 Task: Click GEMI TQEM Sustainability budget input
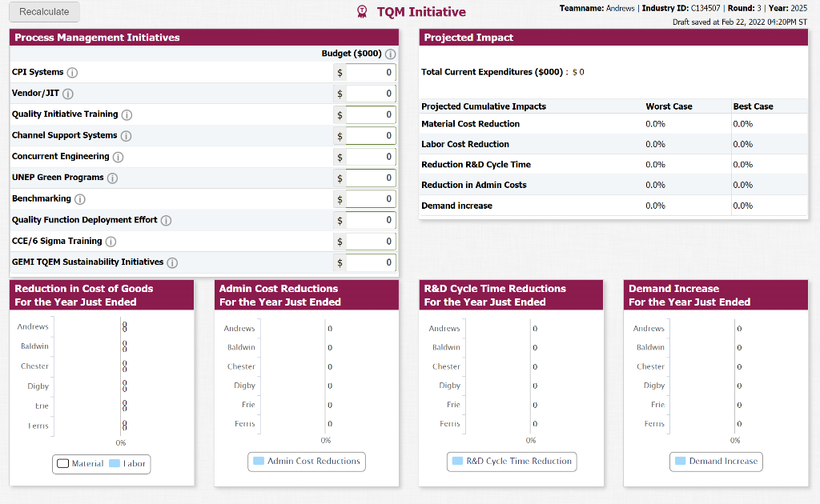(370, 262)
